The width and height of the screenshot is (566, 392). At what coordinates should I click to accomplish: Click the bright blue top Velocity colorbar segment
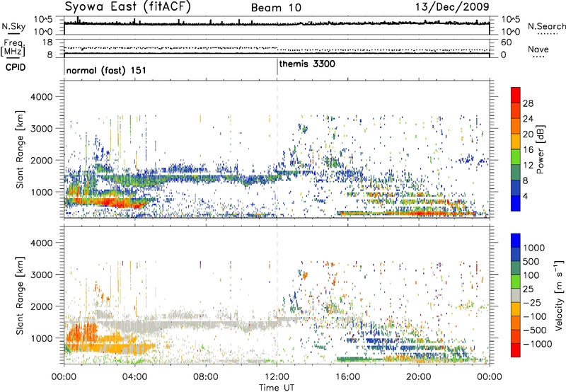pyautogui.click(x=516, y=241)
